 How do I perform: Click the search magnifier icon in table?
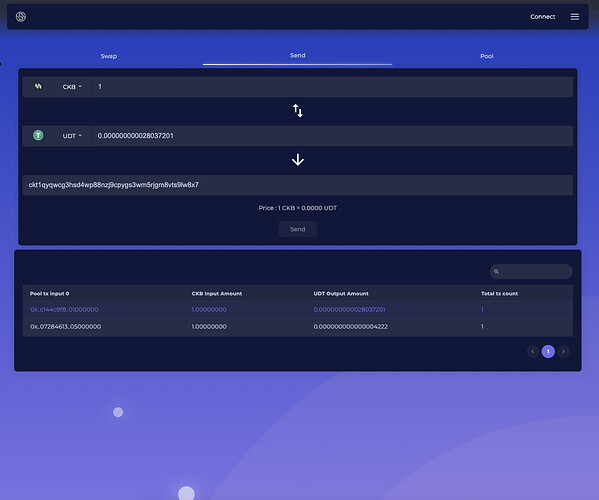496,272
